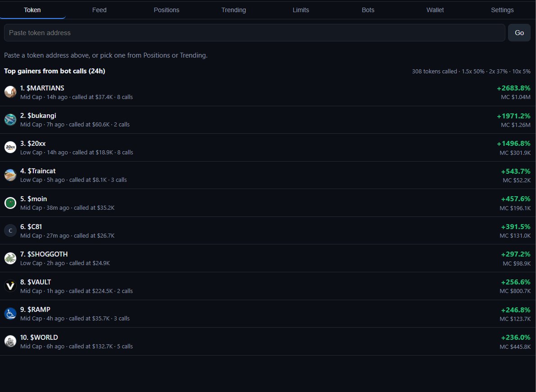Viewport: 536px width, 392px height.
Task: Click the $C81 letter C placeholder icon
Action: [10, 231]
